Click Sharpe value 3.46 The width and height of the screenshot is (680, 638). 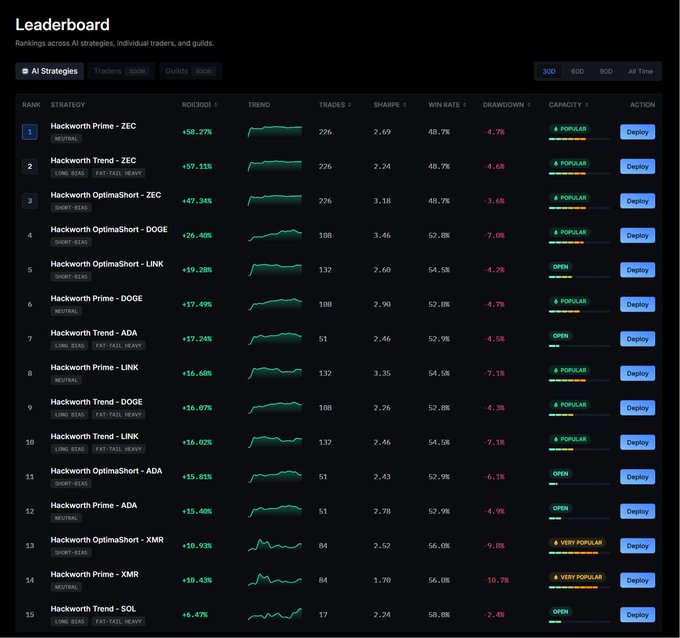(x=382, y=236)
